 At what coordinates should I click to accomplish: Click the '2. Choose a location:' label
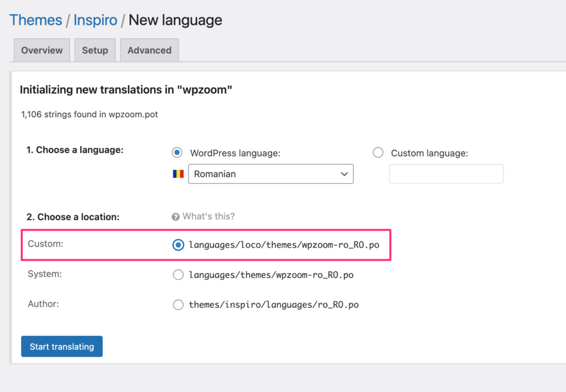coord(73,217)
